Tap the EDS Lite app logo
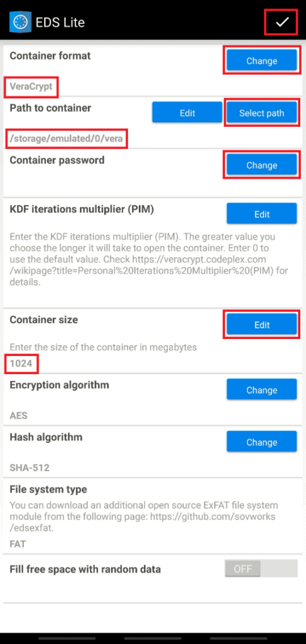 [18, 22]
